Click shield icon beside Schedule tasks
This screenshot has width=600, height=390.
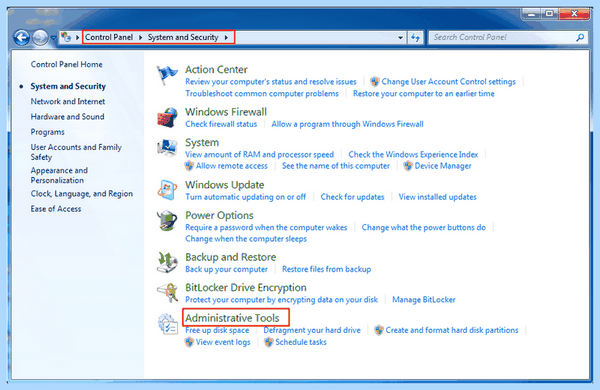coord(269,342)
